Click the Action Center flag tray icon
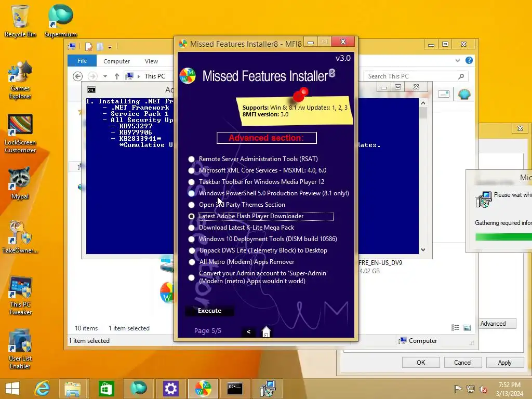This screenshot has height=399, width=532. coord(458,389)
